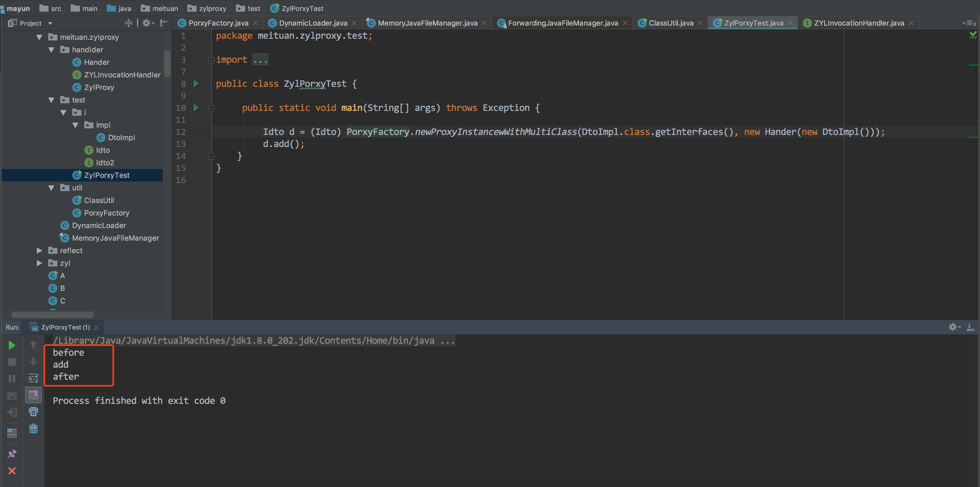The width and height of the screenshot is (980, 487).
Task: Click the run gutter arrow beside main method
Action: coord(196,107)
